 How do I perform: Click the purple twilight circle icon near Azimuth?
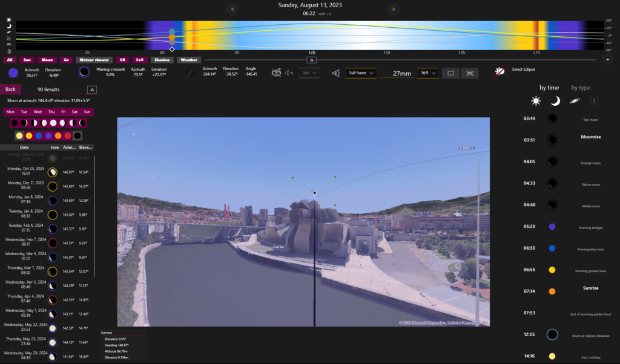click(x=13, y=73)
